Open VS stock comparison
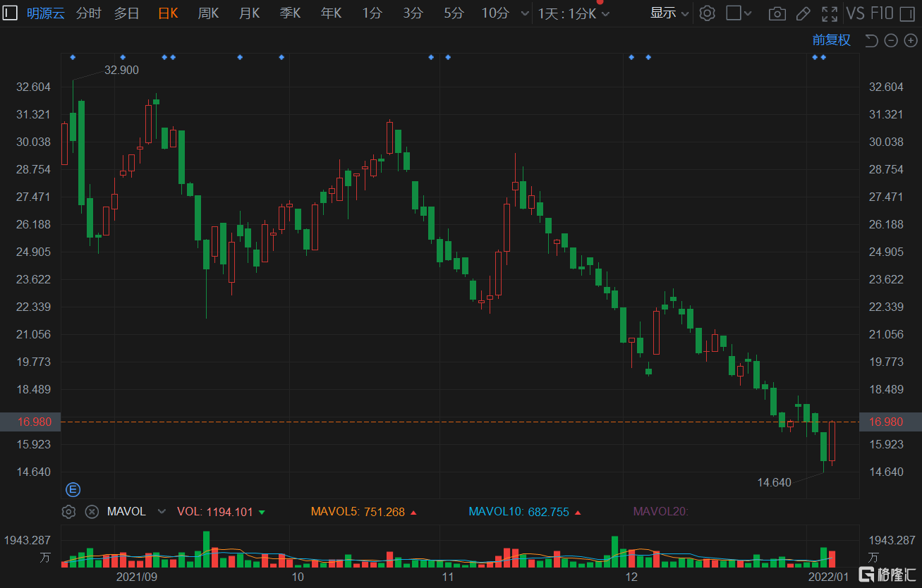This screenshot has height=588, width=922. [855, 13]
